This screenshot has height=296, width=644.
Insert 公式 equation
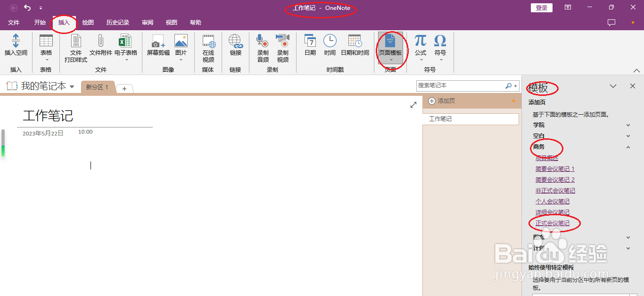click(x=421, y=48)
